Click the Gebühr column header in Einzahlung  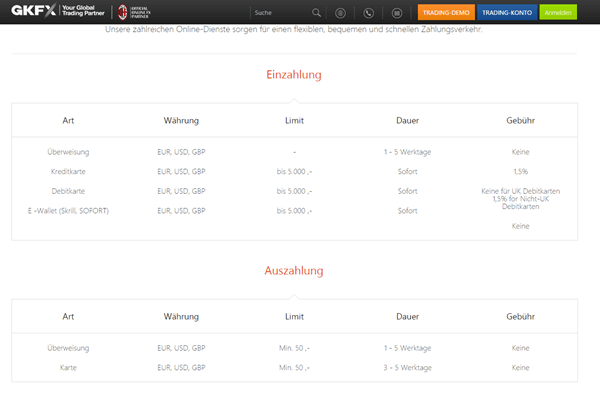pyautogui.click(x=520, y=121)
